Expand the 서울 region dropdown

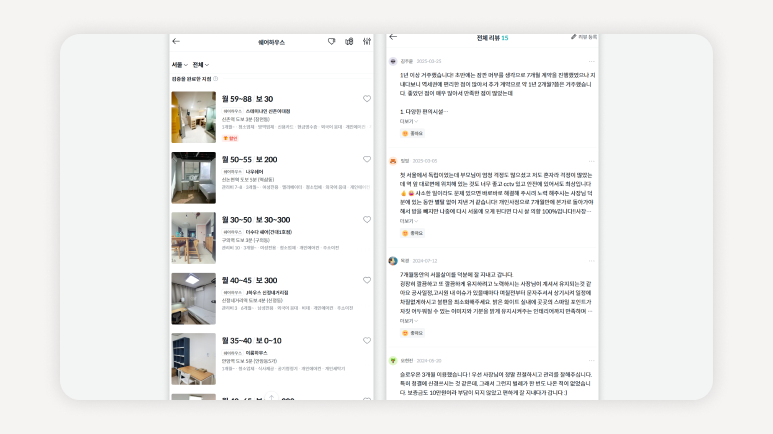(x=180, y=65)
